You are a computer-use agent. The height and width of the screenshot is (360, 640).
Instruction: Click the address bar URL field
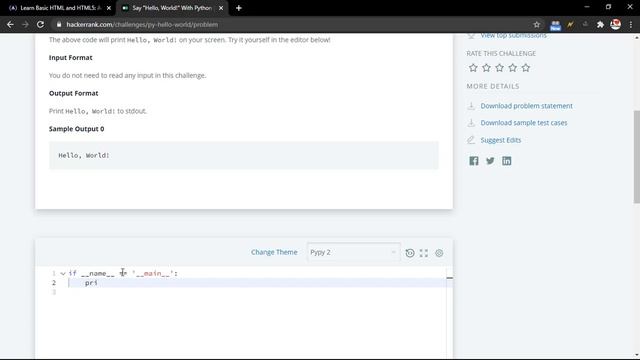tap(294, 24)
